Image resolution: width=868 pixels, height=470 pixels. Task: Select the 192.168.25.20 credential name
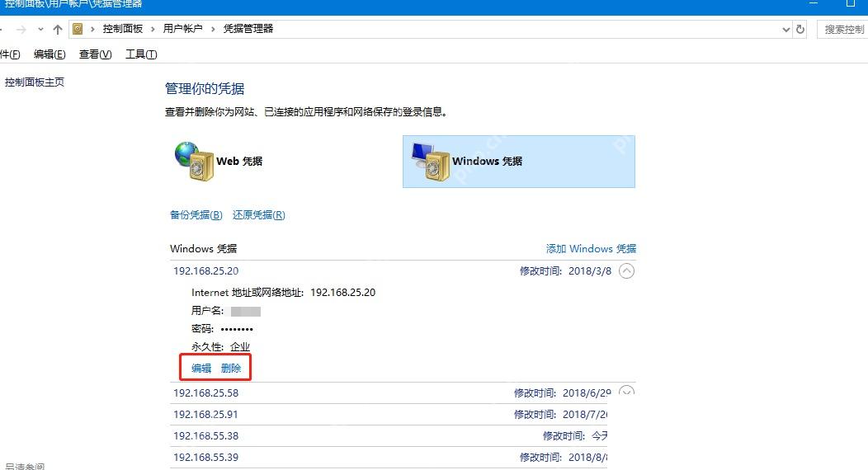point(206,271)
